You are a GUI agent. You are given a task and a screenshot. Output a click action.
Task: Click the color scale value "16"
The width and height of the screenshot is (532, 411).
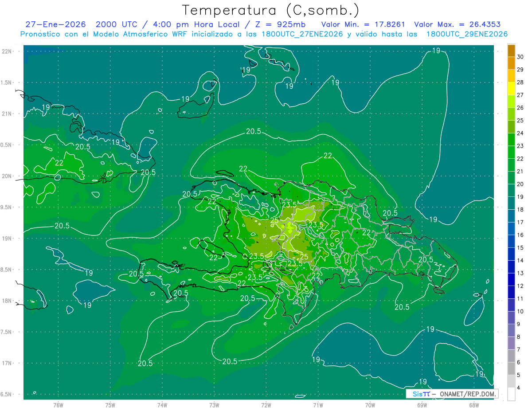click(521, 235)
